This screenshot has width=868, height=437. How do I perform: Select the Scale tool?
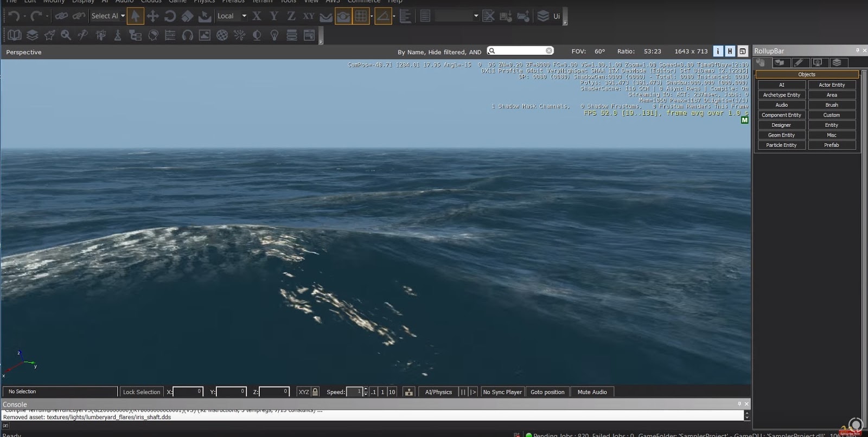point(187,16)
